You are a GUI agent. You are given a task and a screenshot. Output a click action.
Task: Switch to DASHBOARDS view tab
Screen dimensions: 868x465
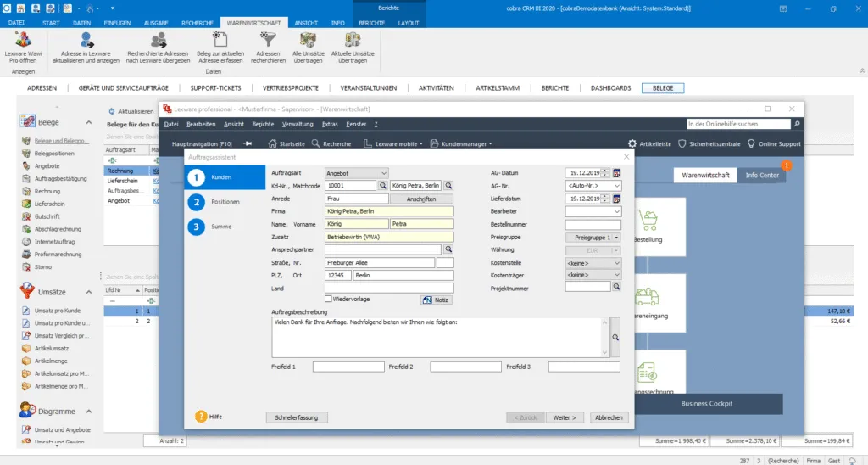[610, 88]
